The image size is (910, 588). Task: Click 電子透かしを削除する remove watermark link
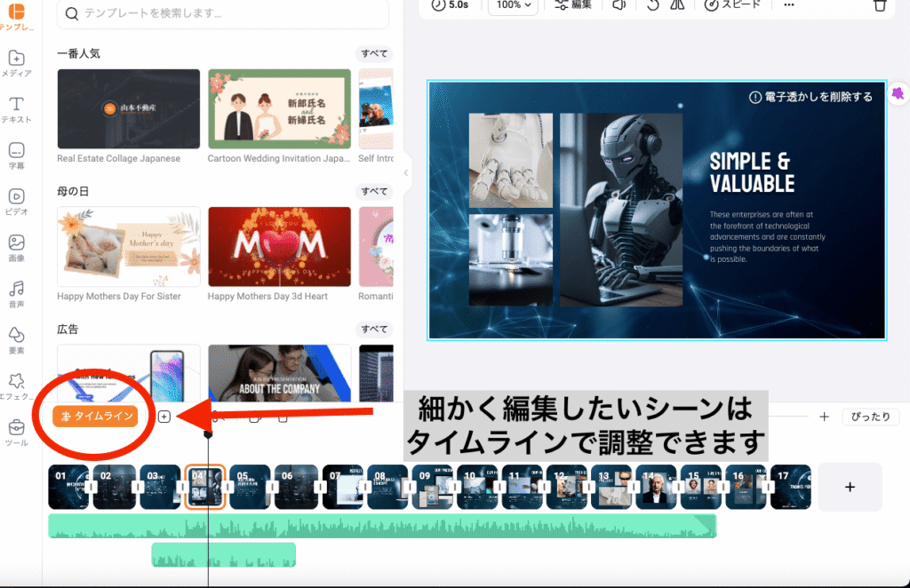tap(810, 97)
